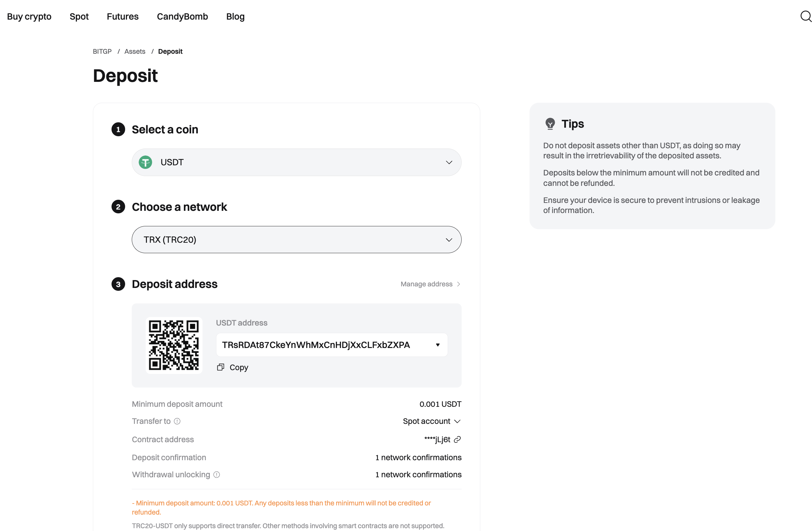Viewport: 812px width, 531px height.
Task: Open the CandyBomb page
Action: [183, 16]
